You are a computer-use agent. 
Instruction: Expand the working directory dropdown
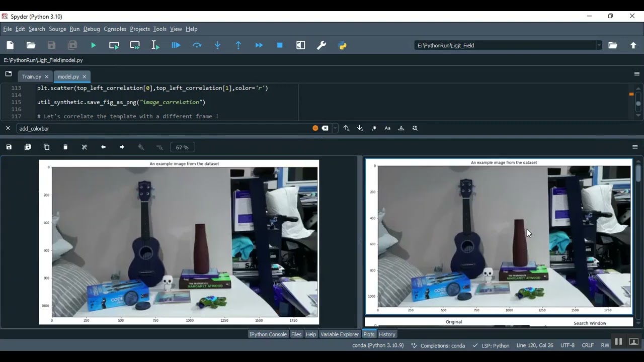(x=599, y=45)
